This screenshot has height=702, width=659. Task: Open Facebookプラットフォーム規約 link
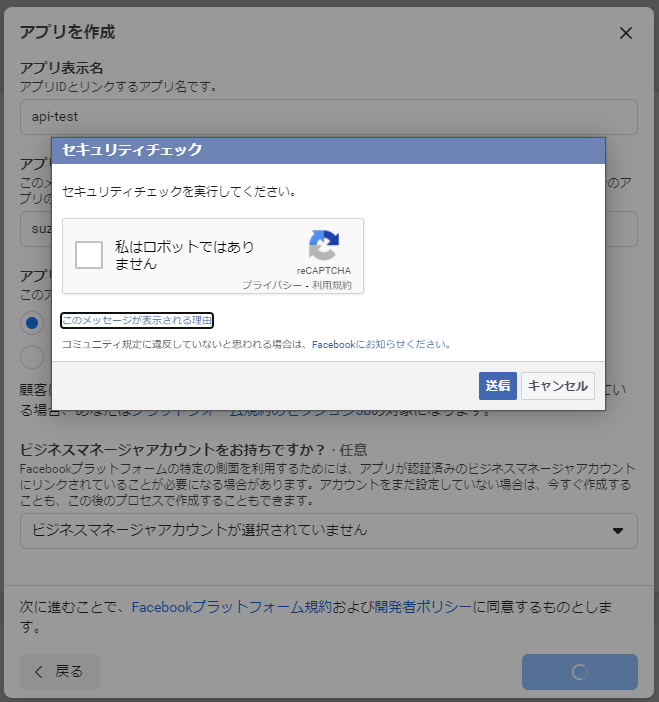(231, 607)
